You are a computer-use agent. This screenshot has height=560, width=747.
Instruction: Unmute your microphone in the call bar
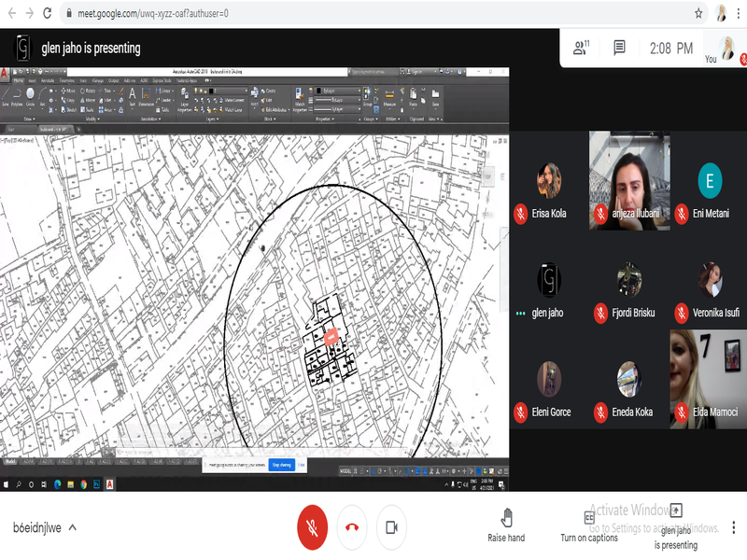[312, 526]
